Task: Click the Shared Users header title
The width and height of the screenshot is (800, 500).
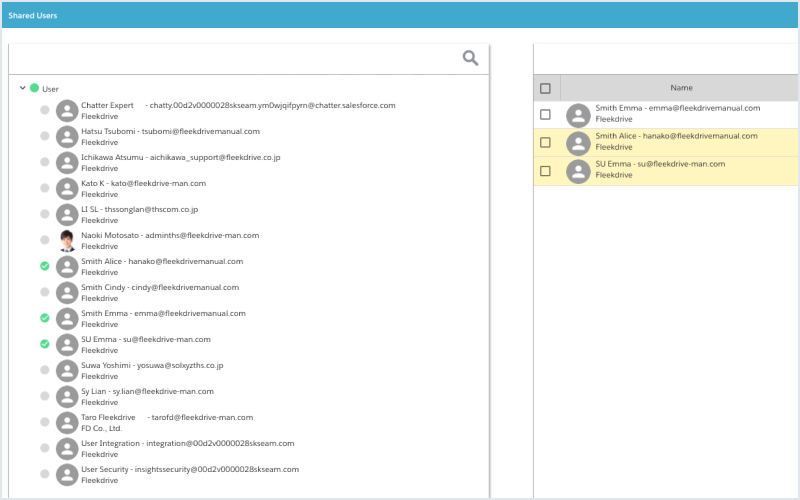Action: [x=33, y=15]
